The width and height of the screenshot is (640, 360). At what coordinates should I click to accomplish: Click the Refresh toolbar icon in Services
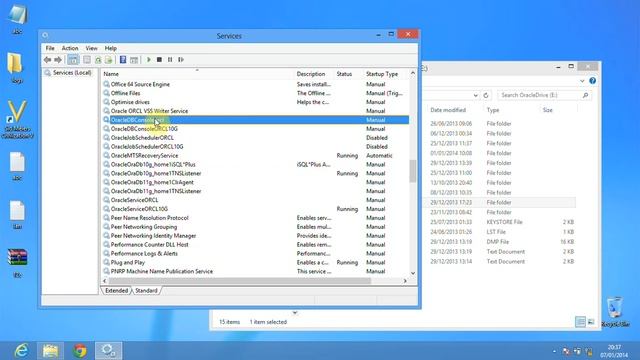coord(98,60)
